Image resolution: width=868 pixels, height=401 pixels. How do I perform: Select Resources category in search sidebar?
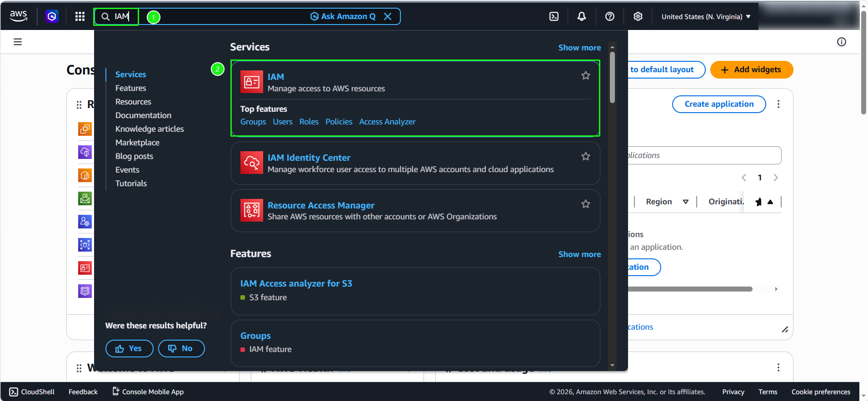(x=133, y=102)
